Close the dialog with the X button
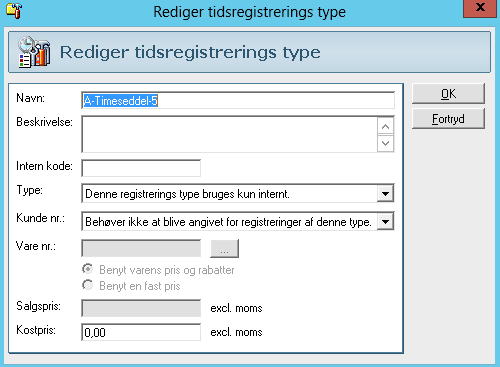Screen dimensions: 500x367 (479, 8)
